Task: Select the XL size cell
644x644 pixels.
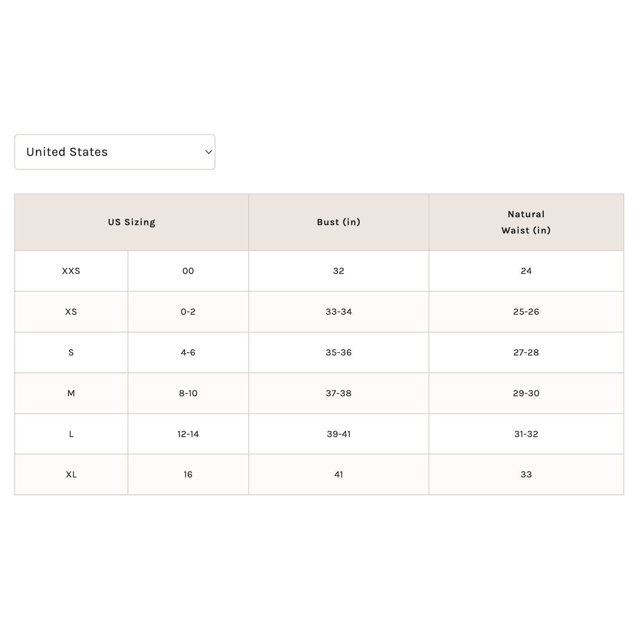Action: pos(71,475)
